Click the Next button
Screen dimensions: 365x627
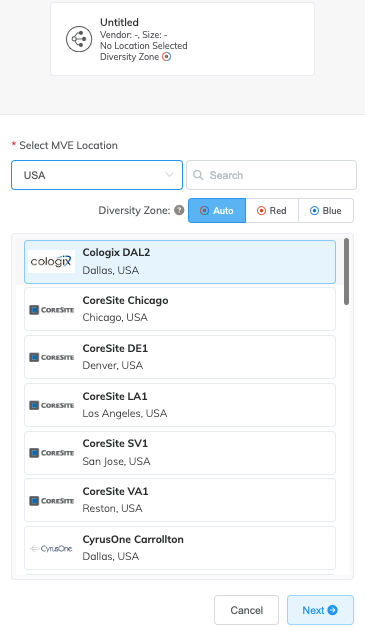click(320, 610)
